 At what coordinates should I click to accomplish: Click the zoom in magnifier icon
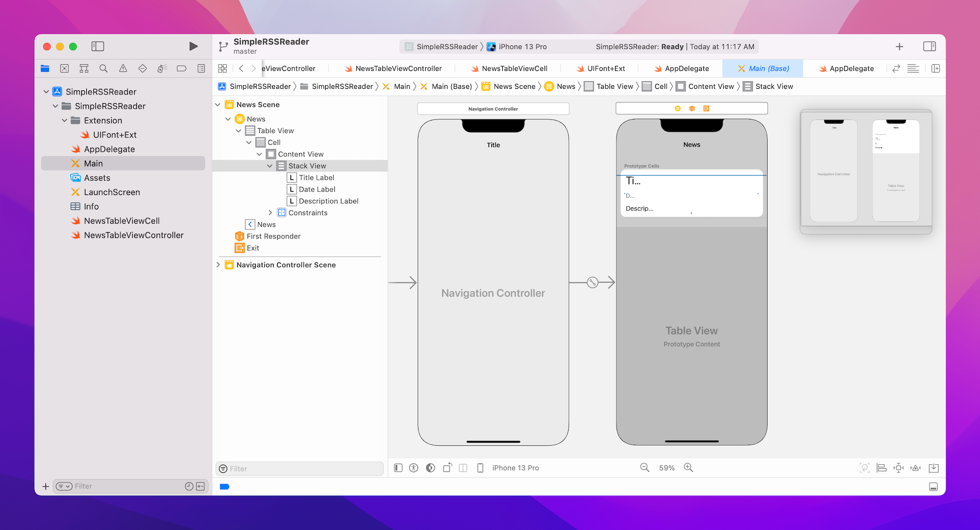pos(689,468)
